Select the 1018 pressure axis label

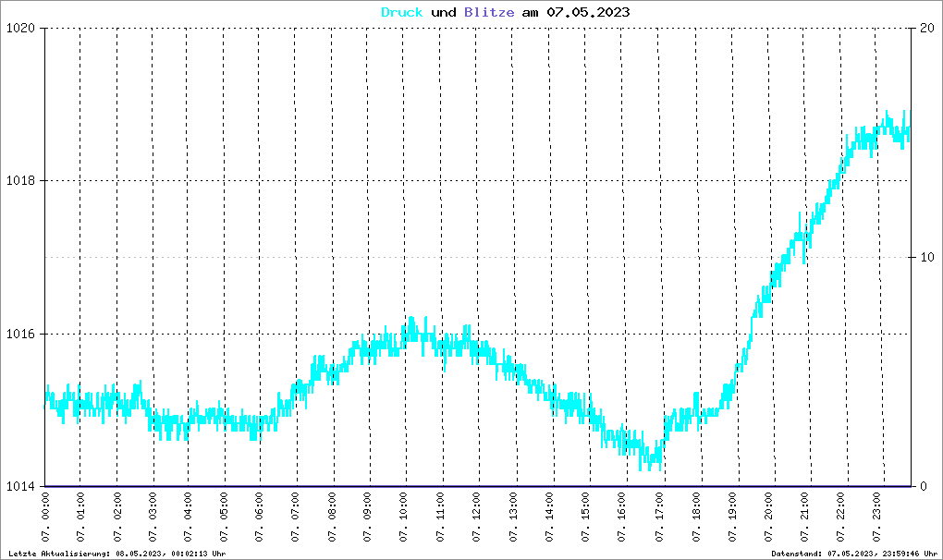coord(19,181)
